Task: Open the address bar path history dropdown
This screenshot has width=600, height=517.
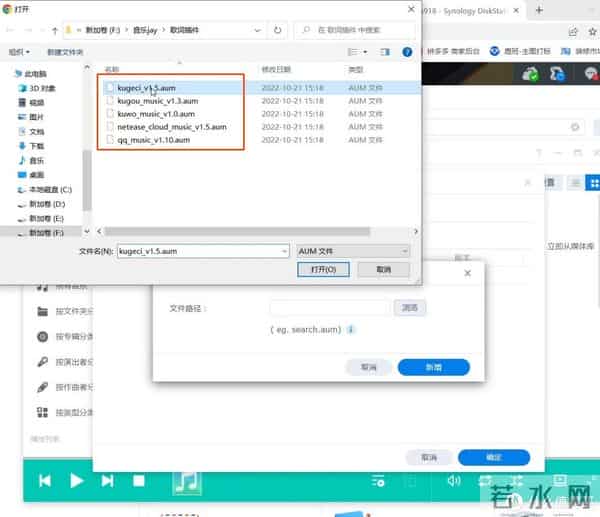Action: [258, 30]
